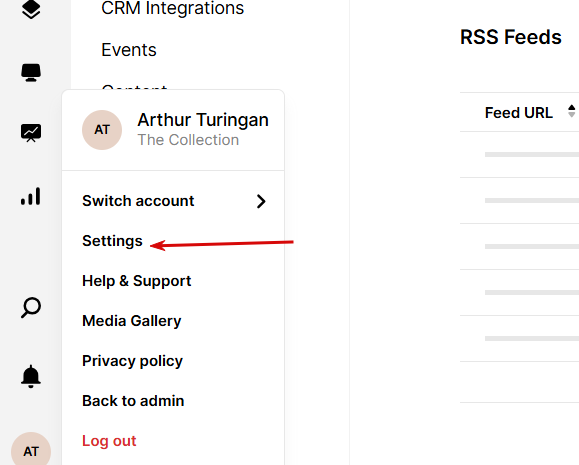
Task: Open Switch account submenu
Action: [x=173, y=201]
